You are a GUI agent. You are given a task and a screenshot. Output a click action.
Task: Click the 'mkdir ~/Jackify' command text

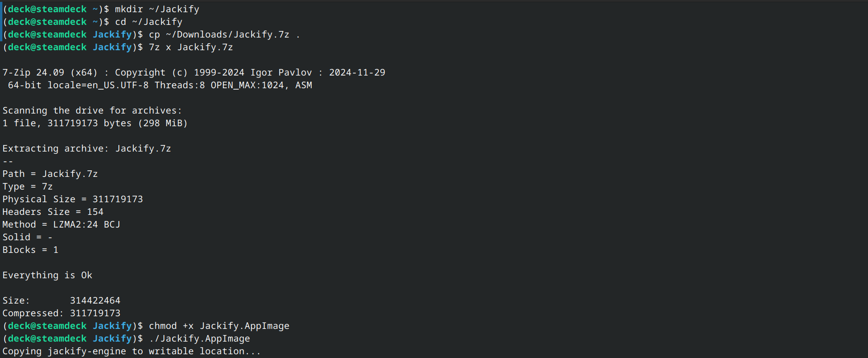click(x=157, y=9)
